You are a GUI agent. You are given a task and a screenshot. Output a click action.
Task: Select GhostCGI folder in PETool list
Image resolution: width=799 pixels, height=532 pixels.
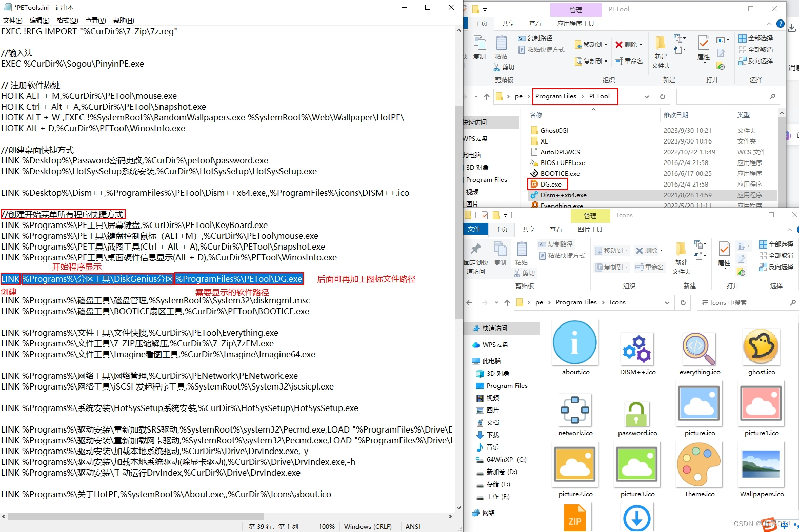point(554,131)
